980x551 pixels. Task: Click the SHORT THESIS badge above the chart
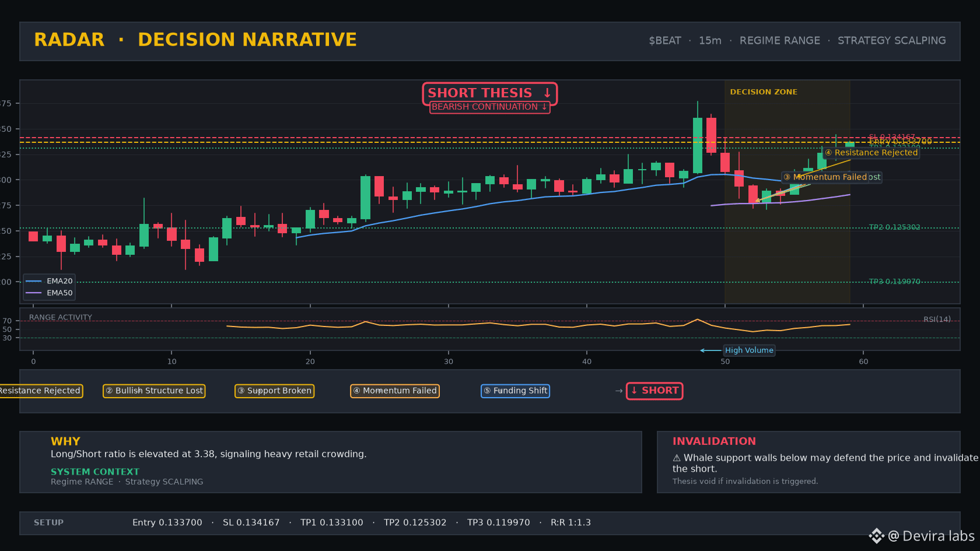pos(489,93)
